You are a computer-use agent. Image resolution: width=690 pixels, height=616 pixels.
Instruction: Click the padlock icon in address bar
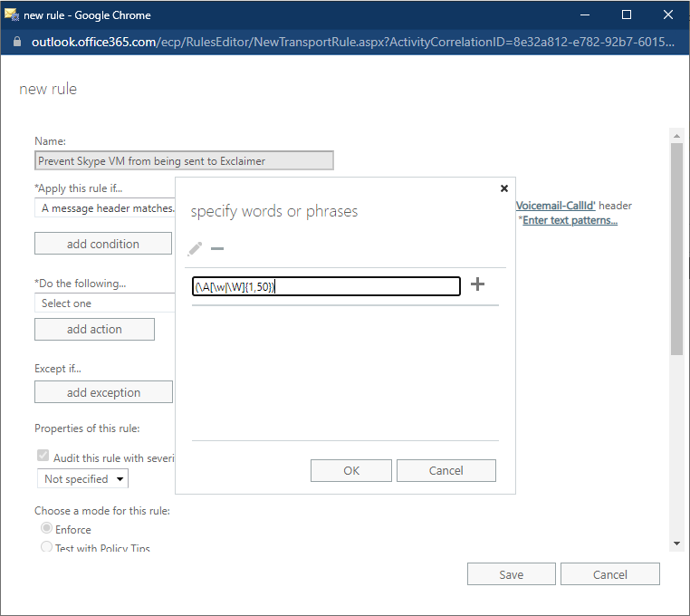(x=16, y=43)
